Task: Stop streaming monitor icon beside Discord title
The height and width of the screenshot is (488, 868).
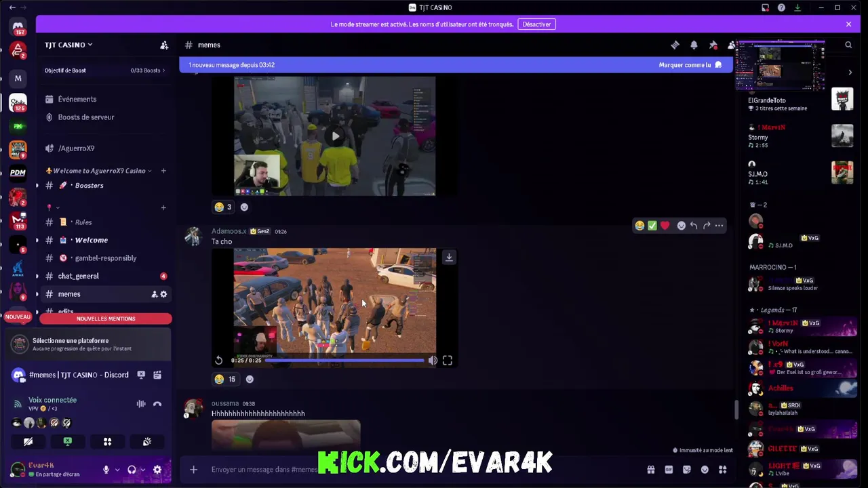Action: [x=141, y=375]
